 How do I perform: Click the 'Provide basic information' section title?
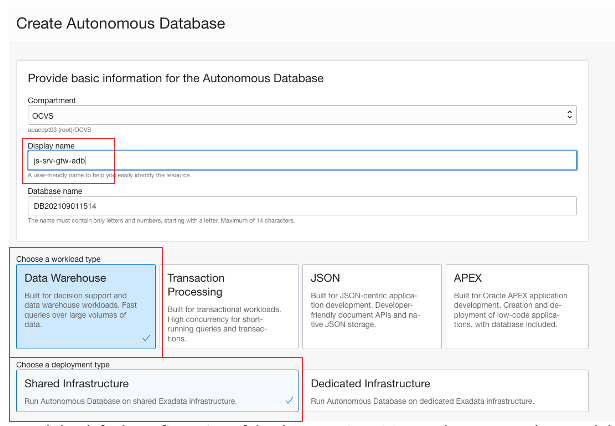(176, 78)
